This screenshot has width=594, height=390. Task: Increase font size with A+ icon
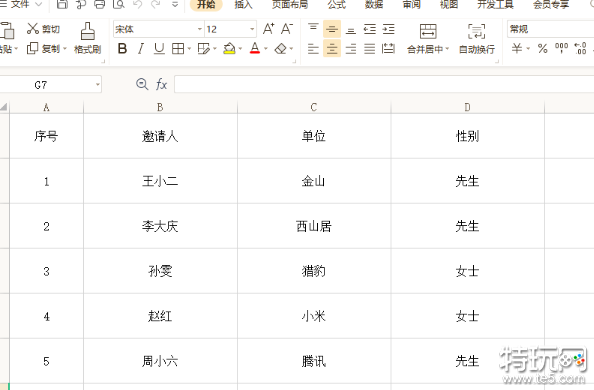[269, 29]
